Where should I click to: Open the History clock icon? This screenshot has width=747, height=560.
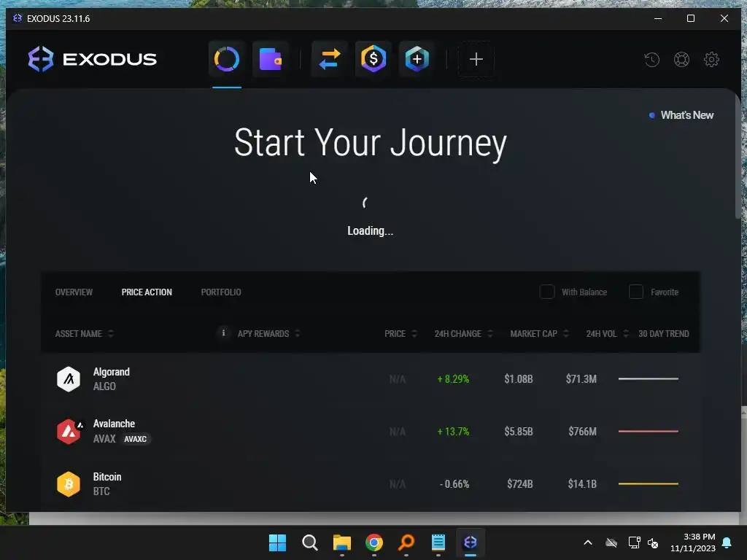coord(651,60)
